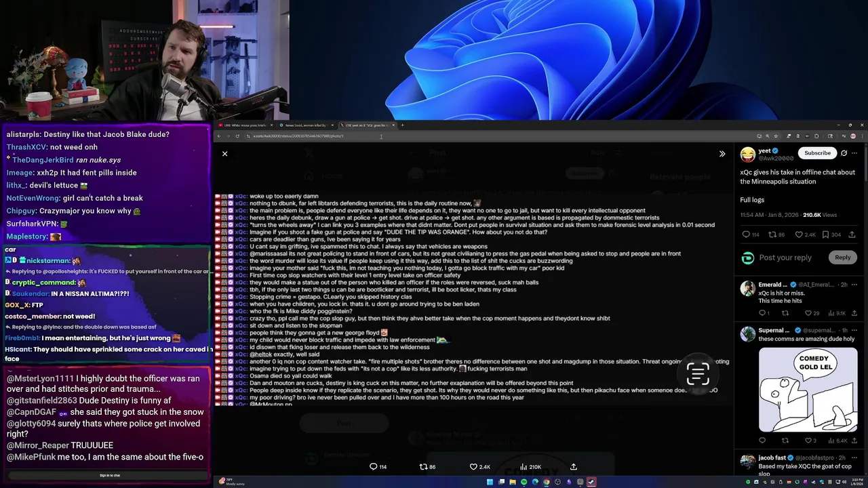Screen dimensions: 868x488
Task: Repost the Supernal reply
Action: tap(785, 441)
